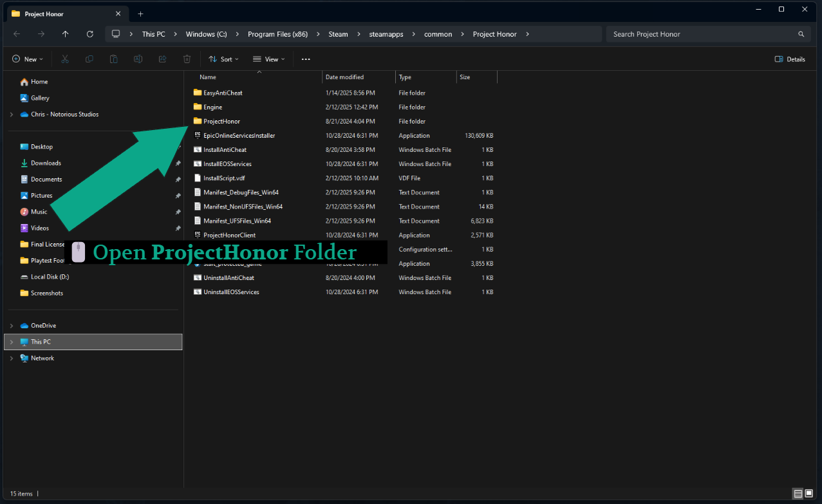
Task: Open the View dropdown menu
Action: [x=269, y=59]
